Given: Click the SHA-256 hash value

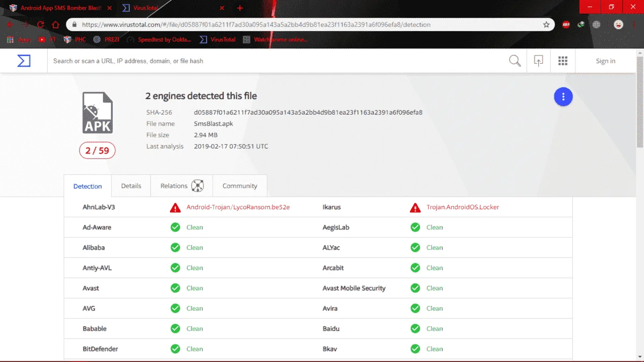Looking at the screenshot, I should coord(308,113).
